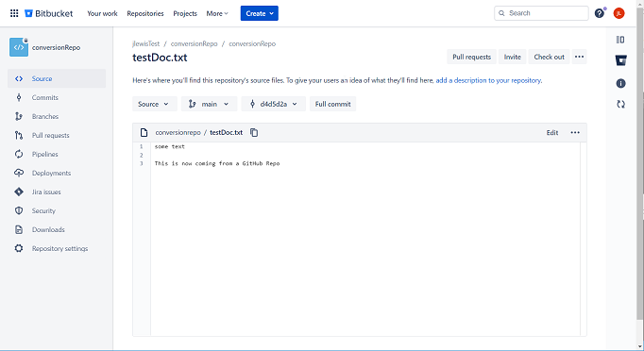This screenshot has width=644, height=351.
Task: Select Downloads in the sidebar
Action: click(x=57, y=229)
